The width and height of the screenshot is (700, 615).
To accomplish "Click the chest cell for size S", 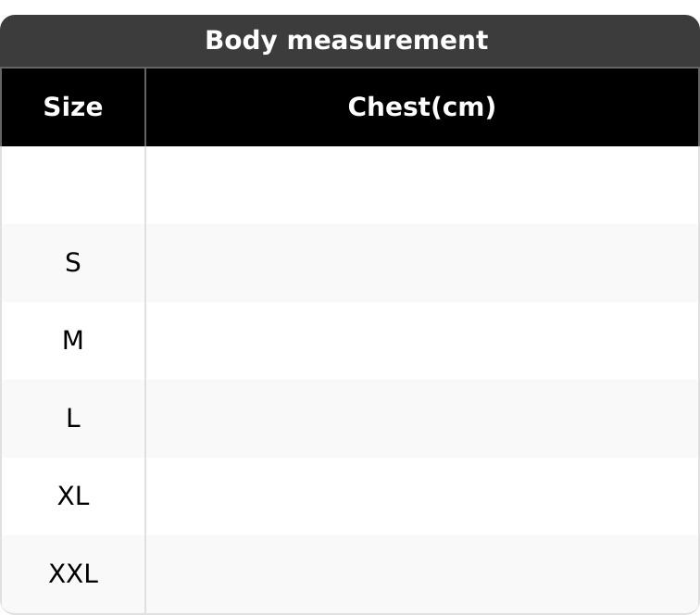I will (421, 263).
